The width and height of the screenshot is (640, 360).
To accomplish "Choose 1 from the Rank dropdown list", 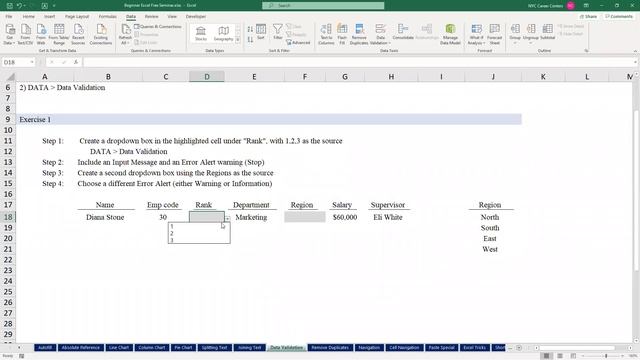I will pyautogui.click(x=199, y=227).
